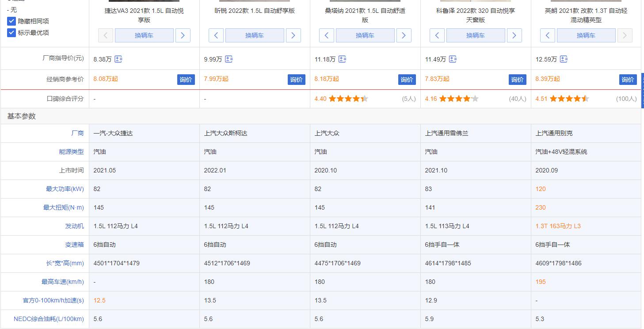Click dealer price 8.18万起
The width and height of the screenshot is (644, 329).
tap(327, 79)
